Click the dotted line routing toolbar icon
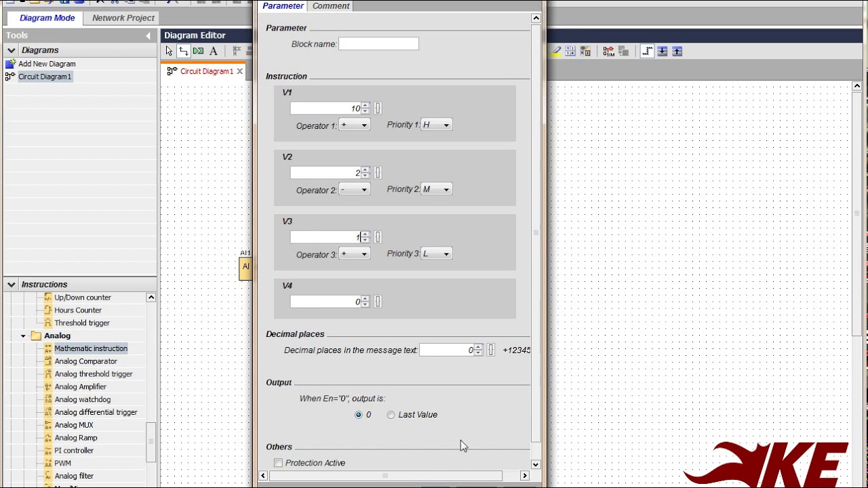868x488 pixels. click(647, 51)
